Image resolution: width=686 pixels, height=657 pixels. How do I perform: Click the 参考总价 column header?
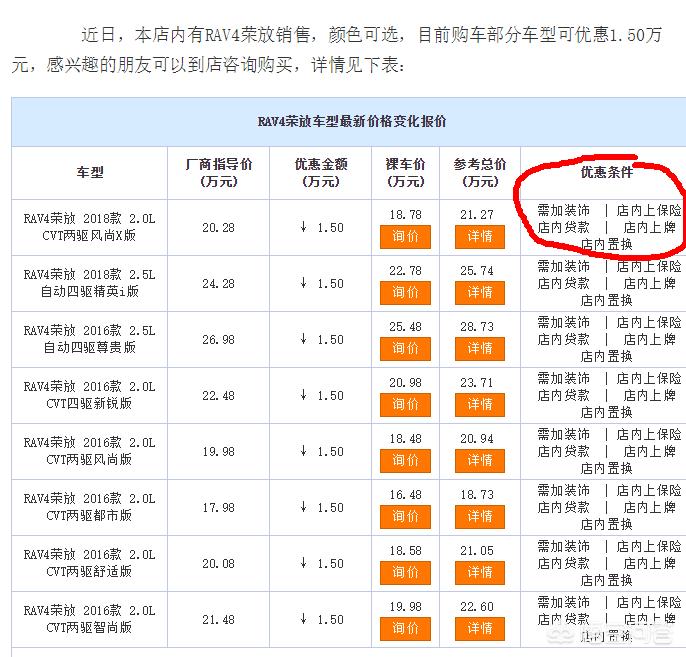[x=480, y=173]
